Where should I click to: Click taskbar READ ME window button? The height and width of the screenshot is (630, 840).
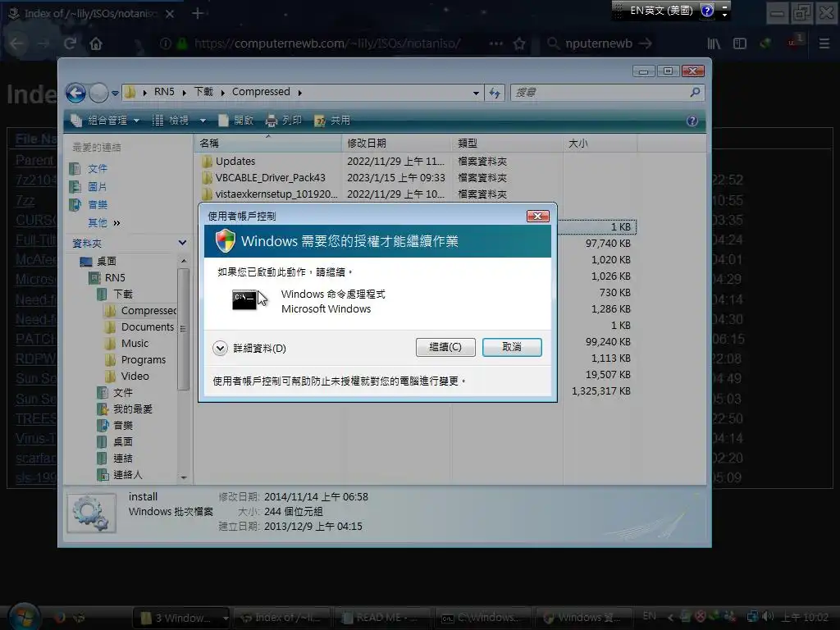(382, 618)
